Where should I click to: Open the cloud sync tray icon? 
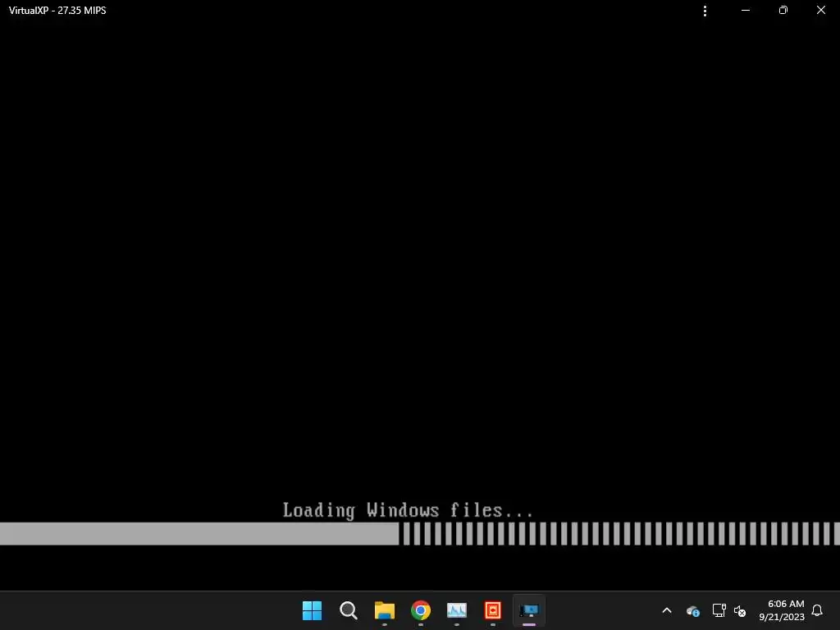(x=692, y=610)
